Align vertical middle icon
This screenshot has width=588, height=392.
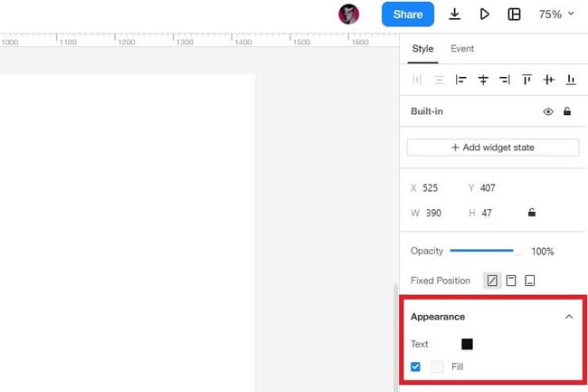548,80
